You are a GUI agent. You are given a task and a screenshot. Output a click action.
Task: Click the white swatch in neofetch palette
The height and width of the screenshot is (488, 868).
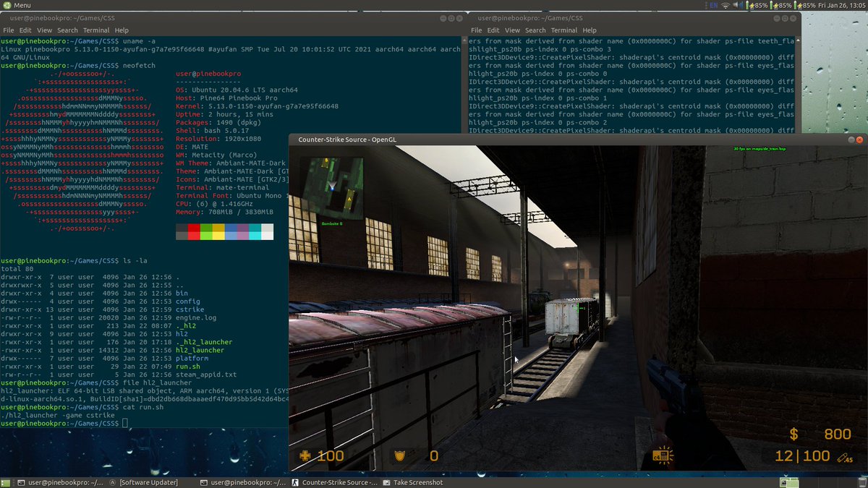coord(268,232)
